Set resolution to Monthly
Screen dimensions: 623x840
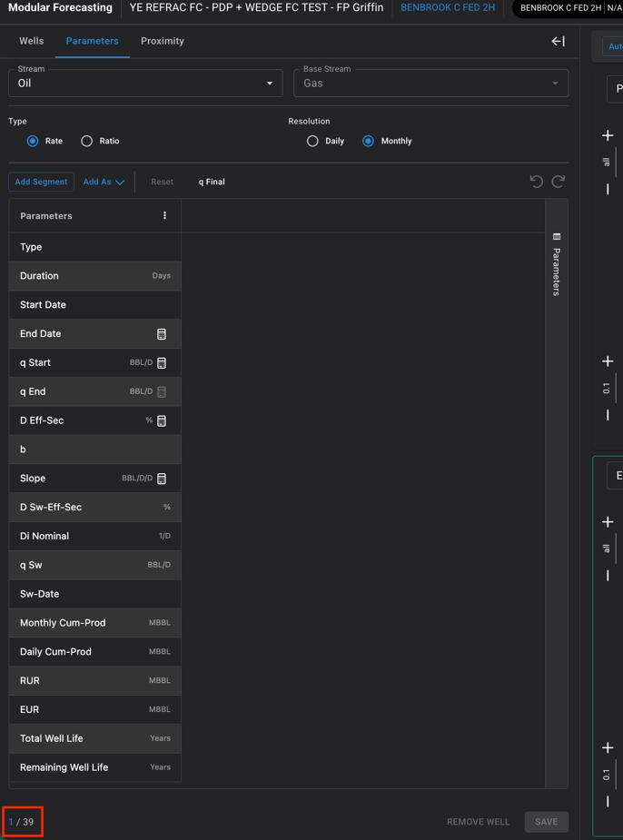pyautogui.click(x=368, y=141)
